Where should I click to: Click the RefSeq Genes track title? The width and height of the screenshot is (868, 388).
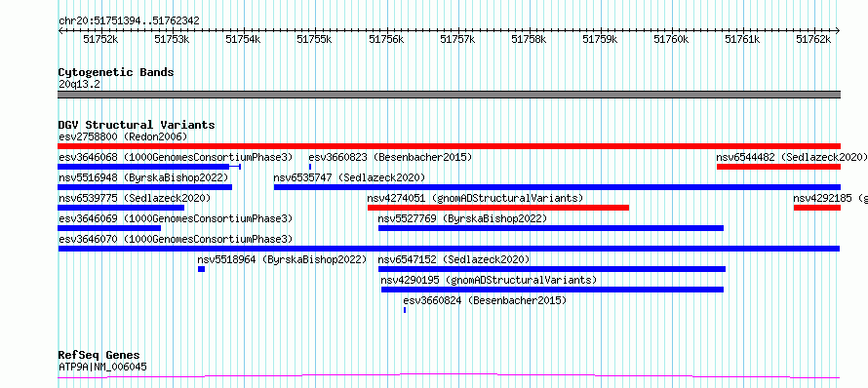pyautogui.click(x=99, y=355)
